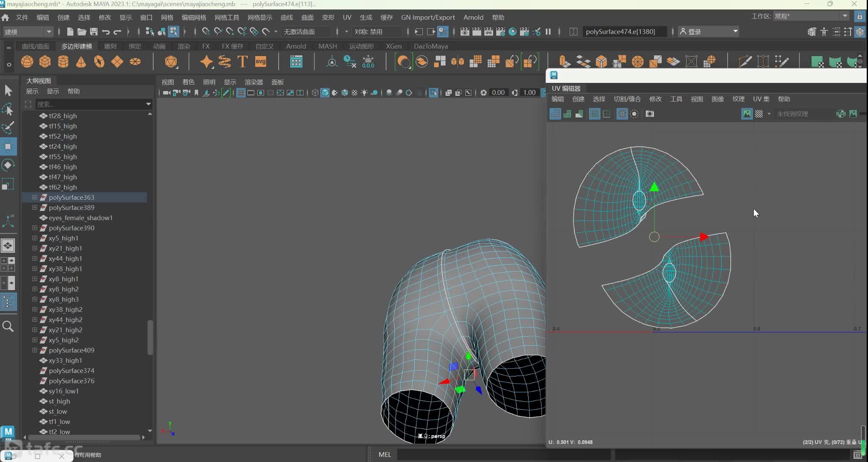Click the selection name field polySurface474.e[1380]
The height and width of the screenshot is (462, 868).
click(x=624, y=32)
